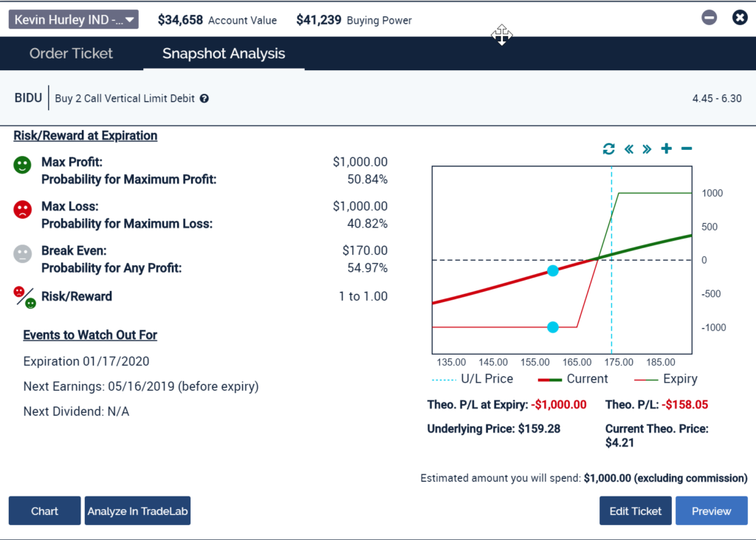This screenshot has height=540, width=756.
Task: Close the snapshot analysis window
Action: pos(739,18)
